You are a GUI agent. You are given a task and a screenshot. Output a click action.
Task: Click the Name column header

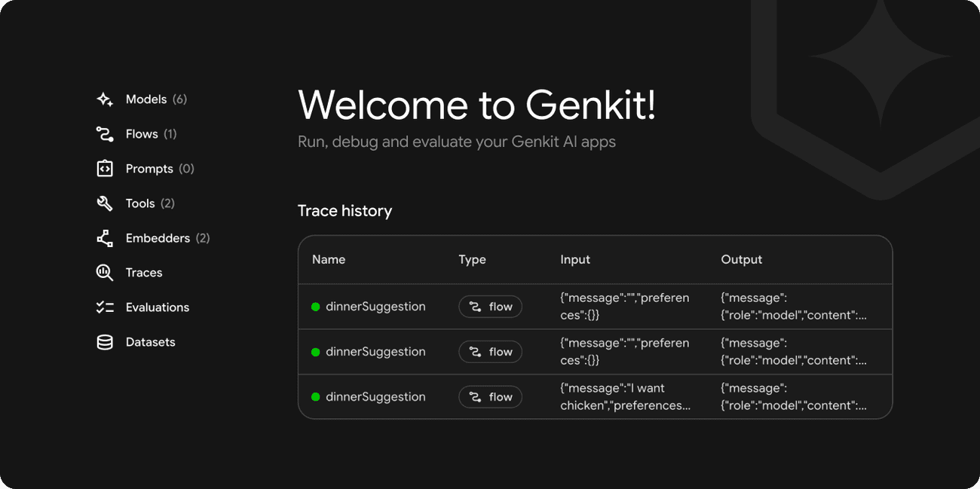coord(329,259)
